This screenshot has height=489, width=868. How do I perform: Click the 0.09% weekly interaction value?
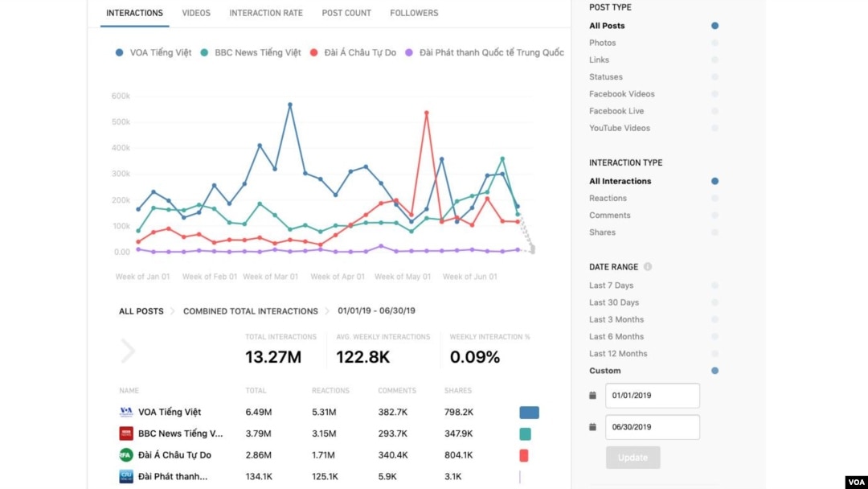[x=475, y=357]
